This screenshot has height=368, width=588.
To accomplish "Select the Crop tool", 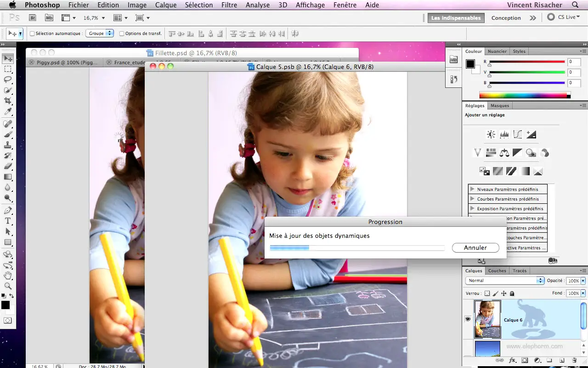I will 8,101.
